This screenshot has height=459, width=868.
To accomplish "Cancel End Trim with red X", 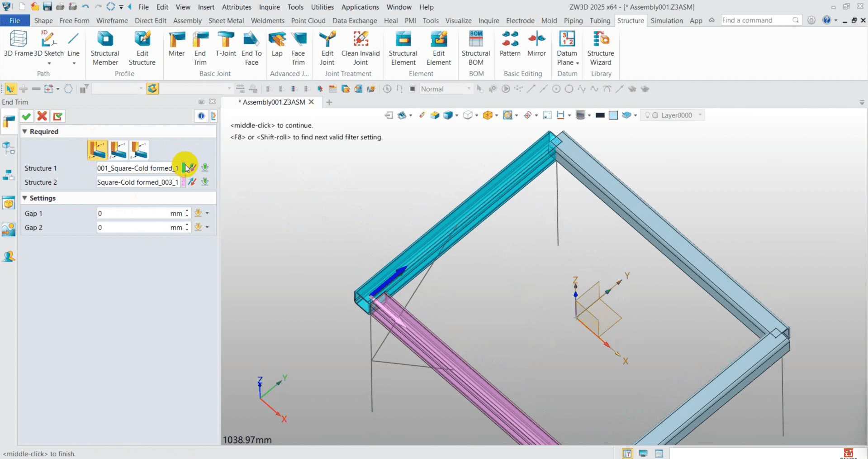I will (42, 116).
